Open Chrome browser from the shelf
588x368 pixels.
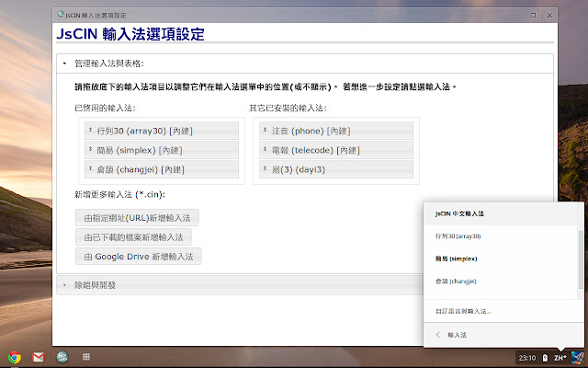pyautogui.click(x=15, y=357)
